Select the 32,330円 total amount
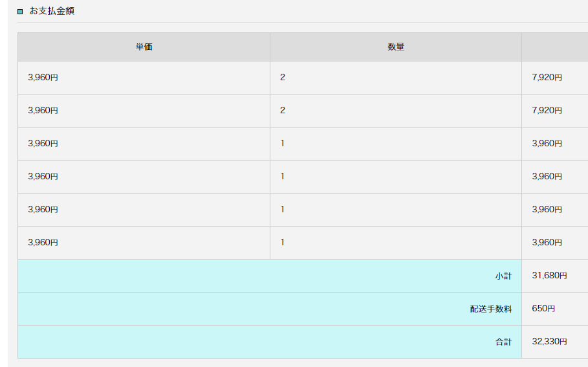Screen dimensions: 588x367 click(x=549, y=342)
